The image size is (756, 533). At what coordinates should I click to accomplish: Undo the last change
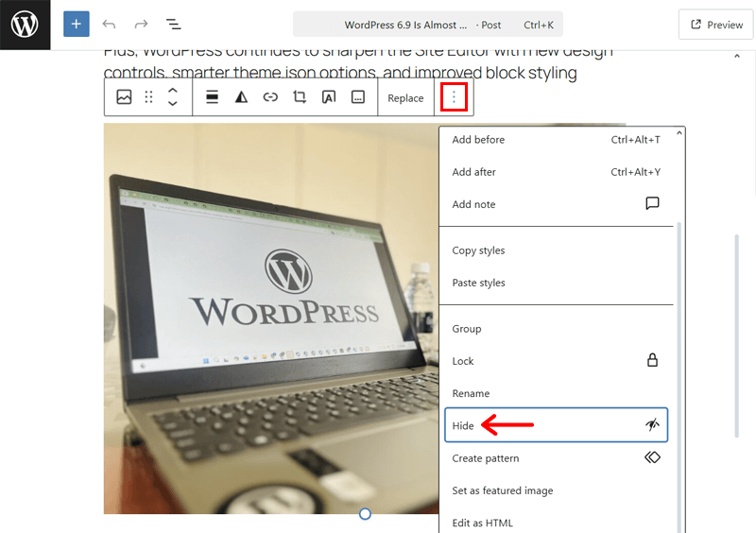point(109,25)
